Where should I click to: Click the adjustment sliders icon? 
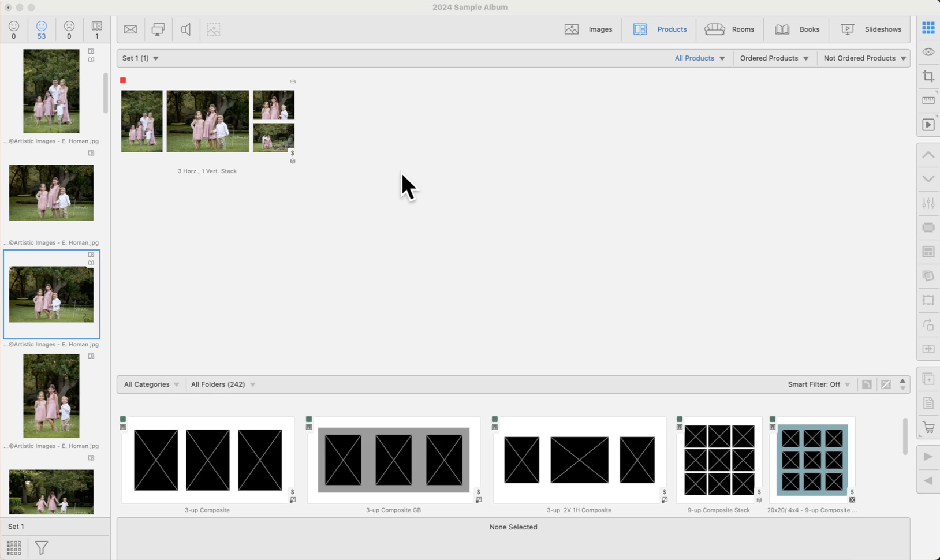click(x=928, y=203)
